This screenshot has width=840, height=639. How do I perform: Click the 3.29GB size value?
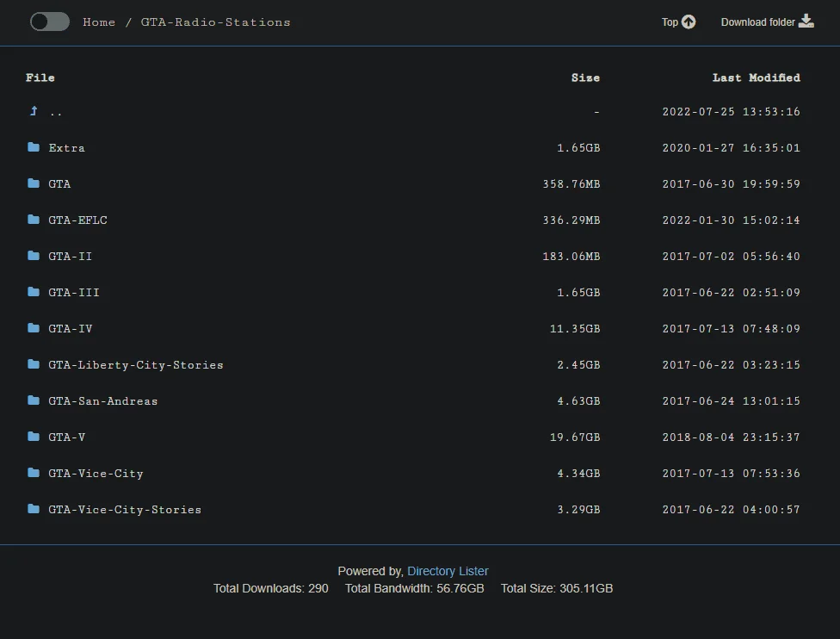tap(578, 510)
